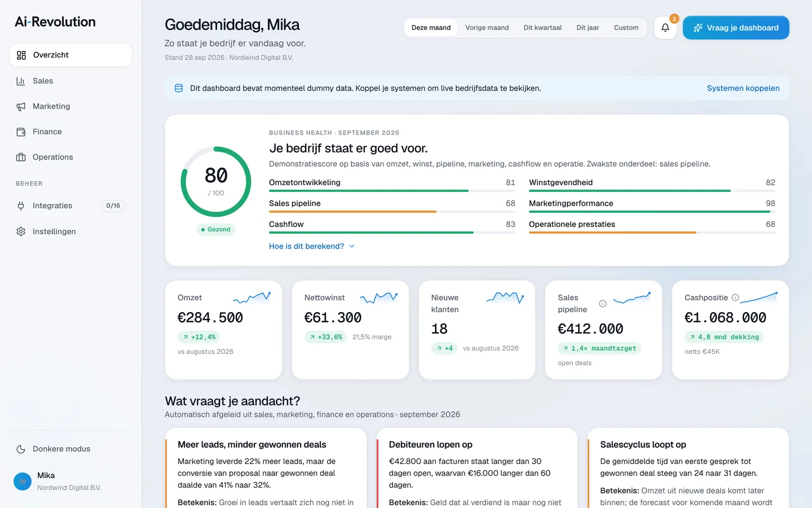Open the Operations page
The height and width of the screenshot is (508, 812).
(71, 157)
